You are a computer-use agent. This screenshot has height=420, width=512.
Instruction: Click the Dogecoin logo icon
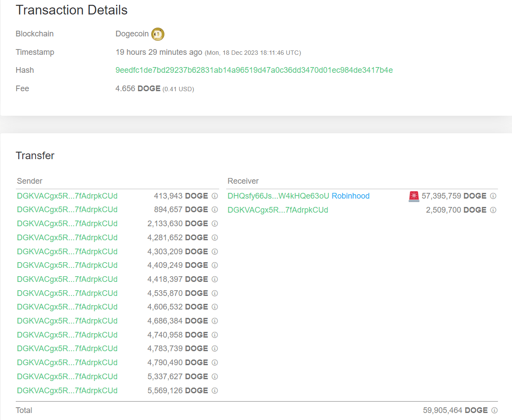coord(157,34)
